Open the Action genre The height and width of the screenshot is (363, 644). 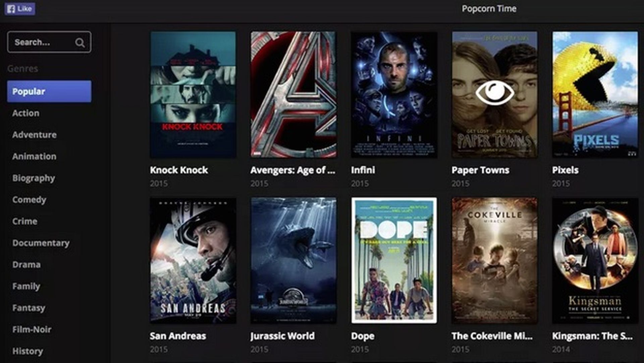26,113
